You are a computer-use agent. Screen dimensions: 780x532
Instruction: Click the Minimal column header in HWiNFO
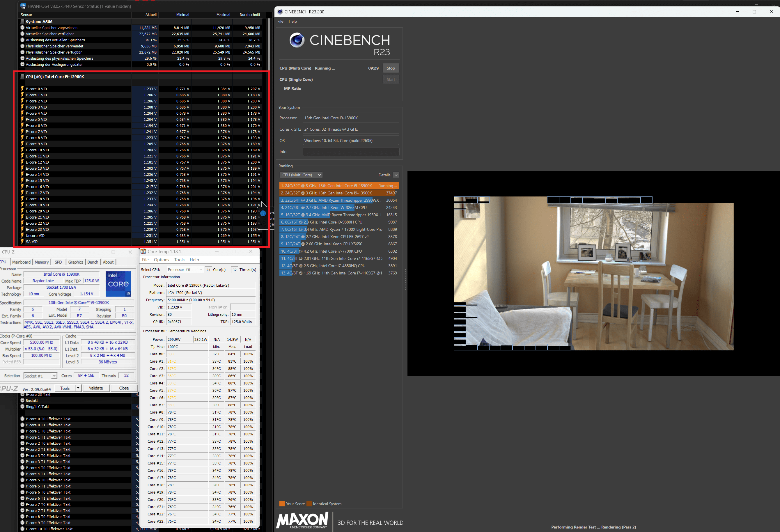click(x=175, y=15)
